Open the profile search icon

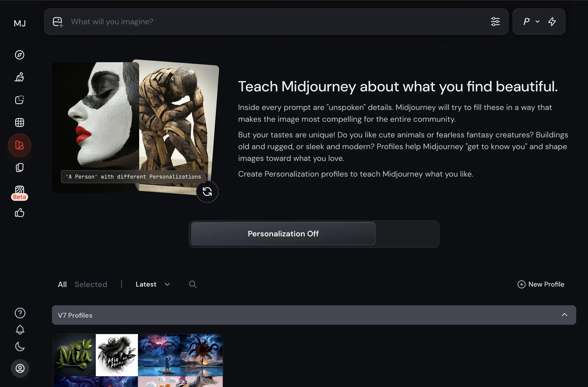193,284
